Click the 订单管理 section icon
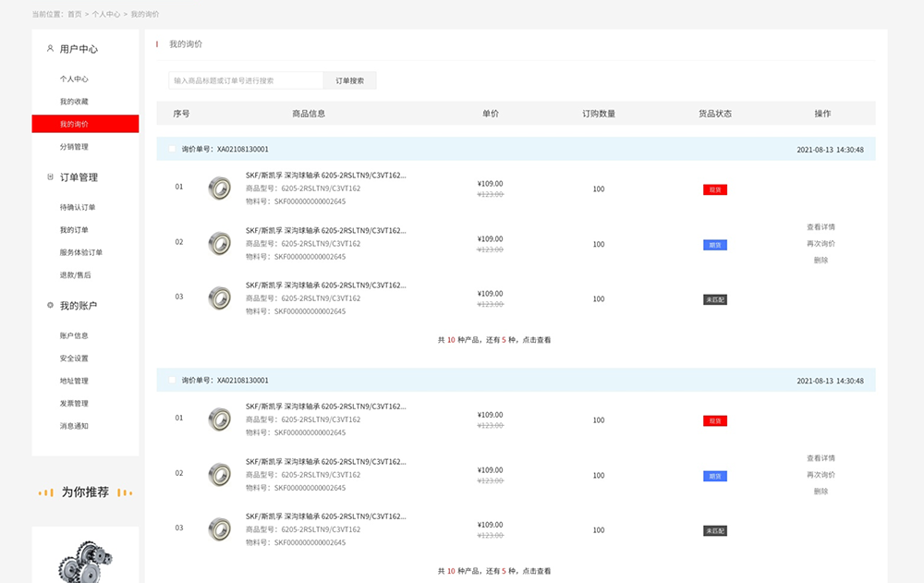The height and width of the screenshot is (583, 924). tap(50, 176)
